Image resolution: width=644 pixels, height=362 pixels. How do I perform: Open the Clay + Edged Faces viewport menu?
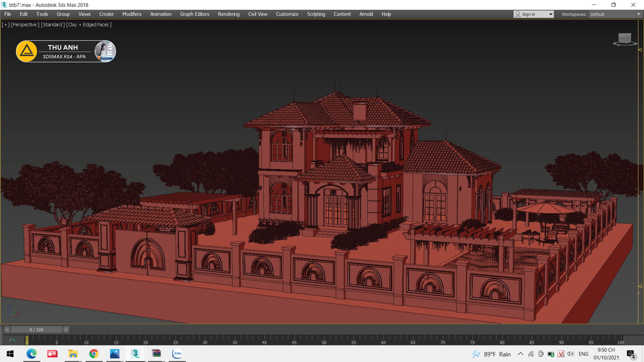(89, 24)
